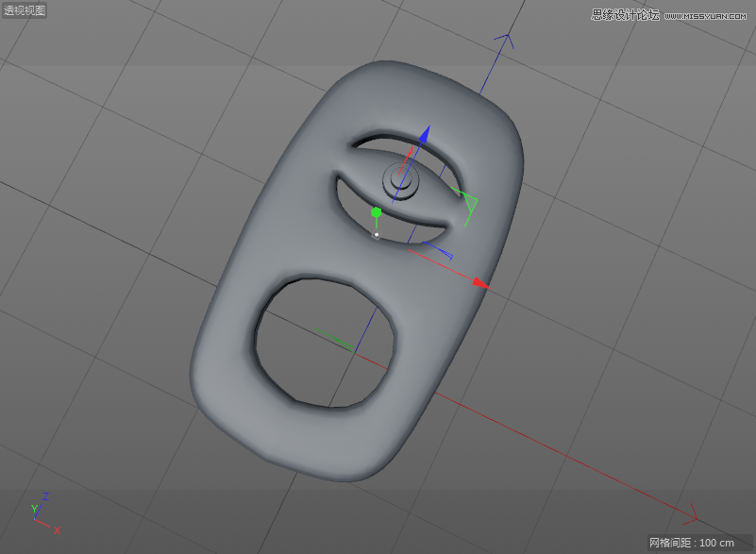Select the red axis handle near the model edge
Image resolution: width=756 pixels, height=554 pixels.
[479, 280]
